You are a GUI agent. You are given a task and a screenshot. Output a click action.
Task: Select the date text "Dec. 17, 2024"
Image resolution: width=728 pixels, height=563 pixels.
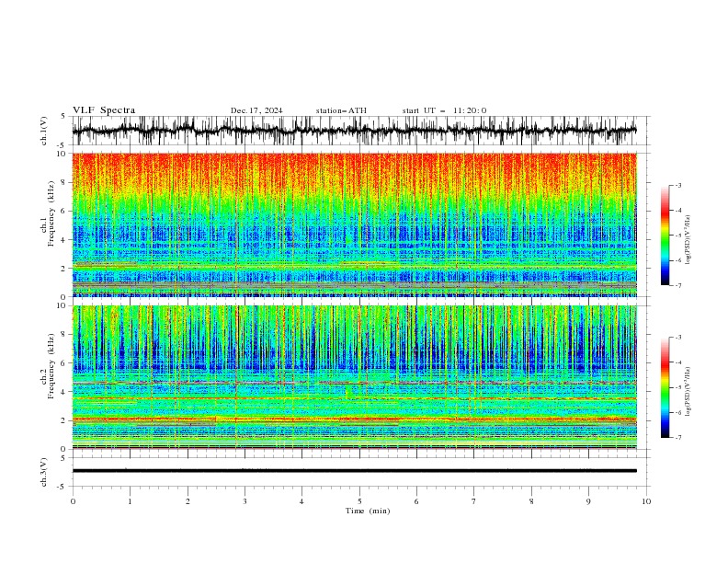(x=256, y=110)
